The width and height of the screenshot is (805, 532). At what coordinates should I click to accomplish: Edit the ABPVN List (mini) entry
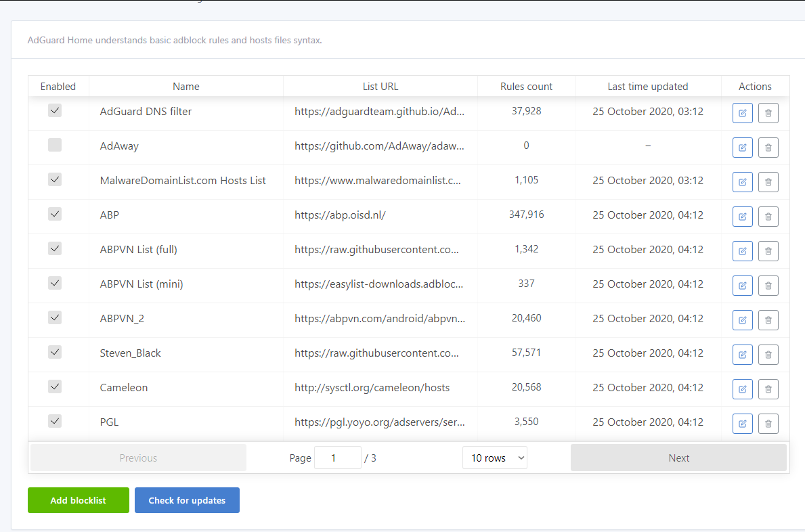click(742, 285)
